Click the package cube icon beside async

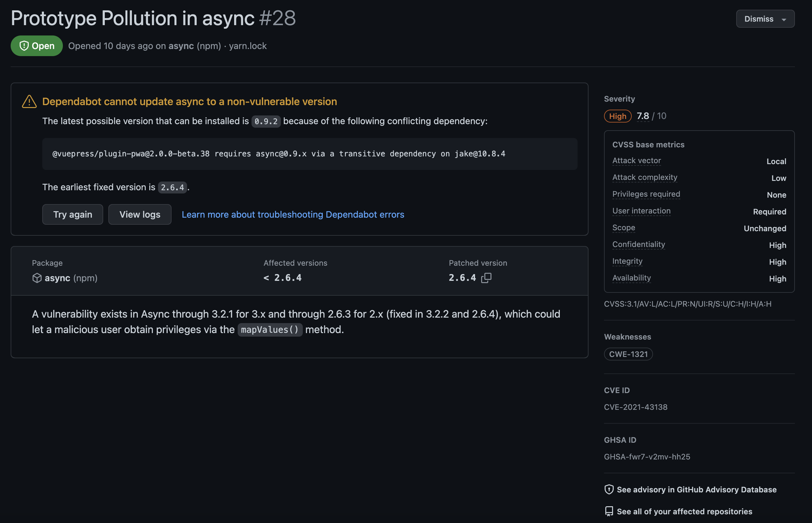coord(37,278)
